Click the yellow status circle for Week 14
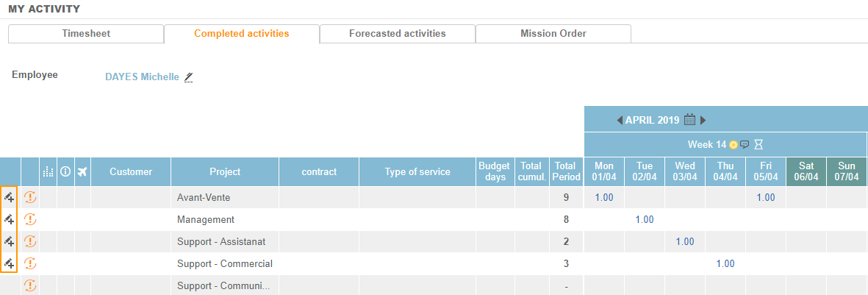Image resolution: width=868 pixels, height=295 pixels. (x=733, y=144)
